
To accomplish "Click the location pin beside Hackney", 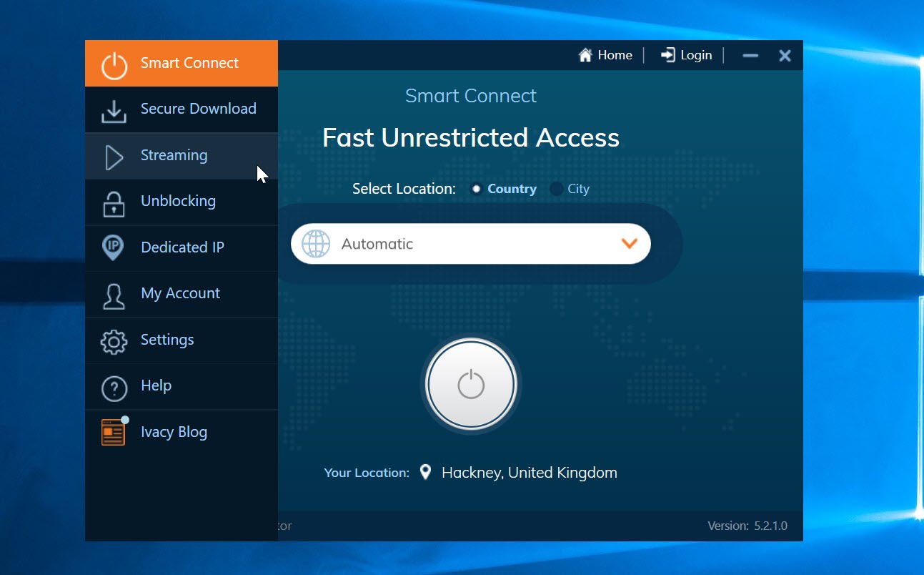I will coord(425,472).
